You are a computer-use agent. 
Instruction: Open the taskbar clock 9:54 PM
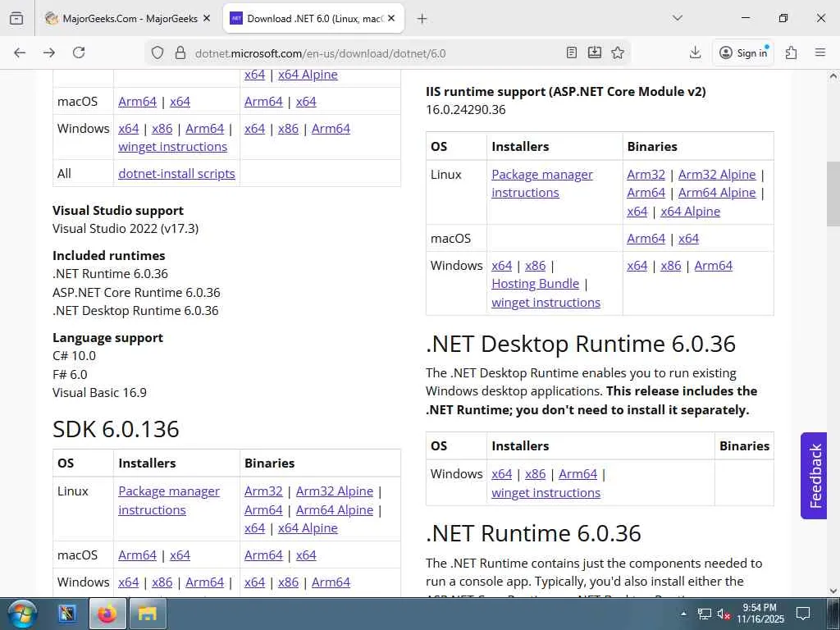point(760,614)
